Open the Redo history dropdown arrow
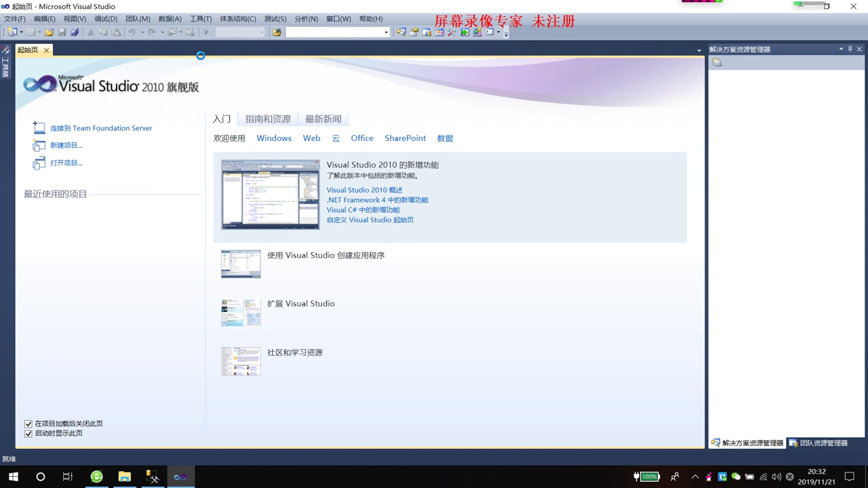 point(162,32)
